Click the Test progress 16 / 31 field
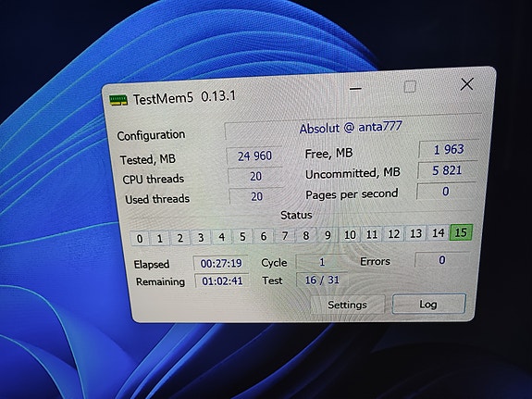 tap(322, 280)
